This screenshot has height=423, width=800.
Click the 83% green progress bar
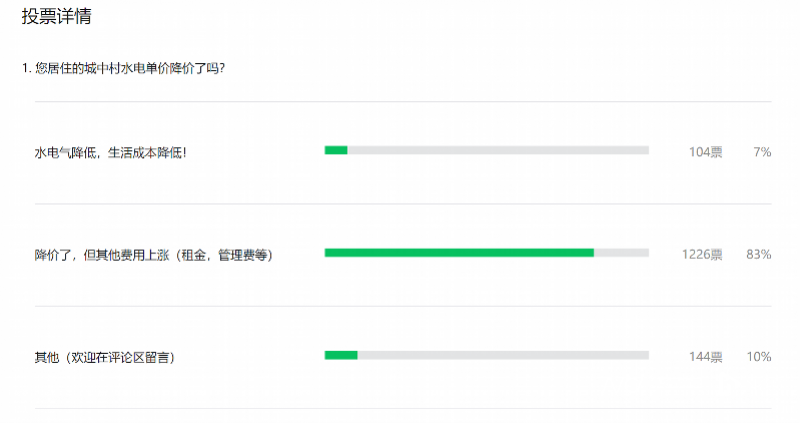tap(459, 253)
